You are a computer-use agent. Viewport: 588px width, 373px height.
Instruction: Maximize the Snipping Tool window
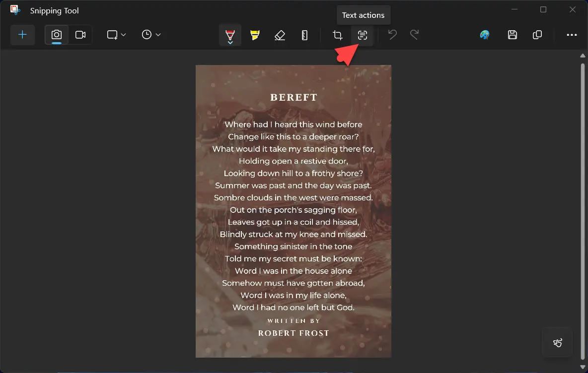point(543,9)
